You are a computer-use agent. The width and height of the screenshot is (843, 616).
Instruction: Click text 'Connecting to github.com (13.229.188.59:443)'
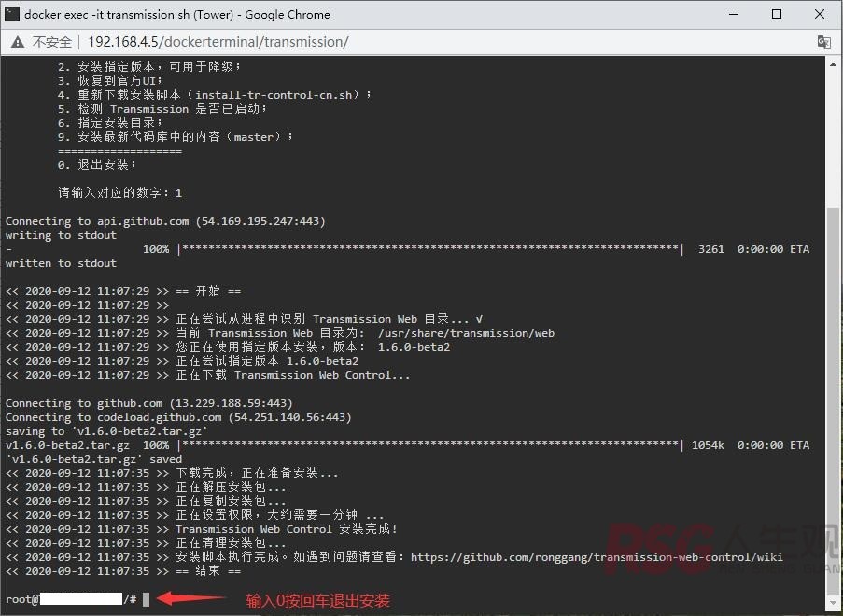pos(149,404)
